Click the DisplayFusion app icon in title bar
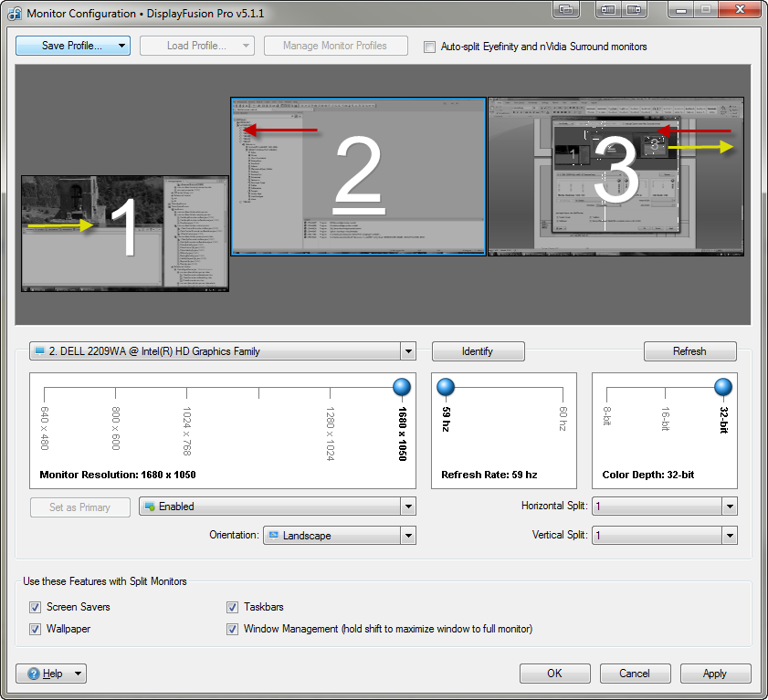The height and width of the screenshot is (700, 768). point(14,14)
